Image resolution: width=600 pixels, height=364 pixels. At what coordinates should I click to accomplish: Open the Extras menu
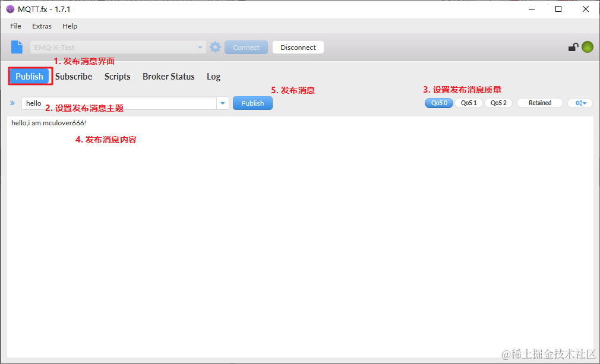[42, 26]
